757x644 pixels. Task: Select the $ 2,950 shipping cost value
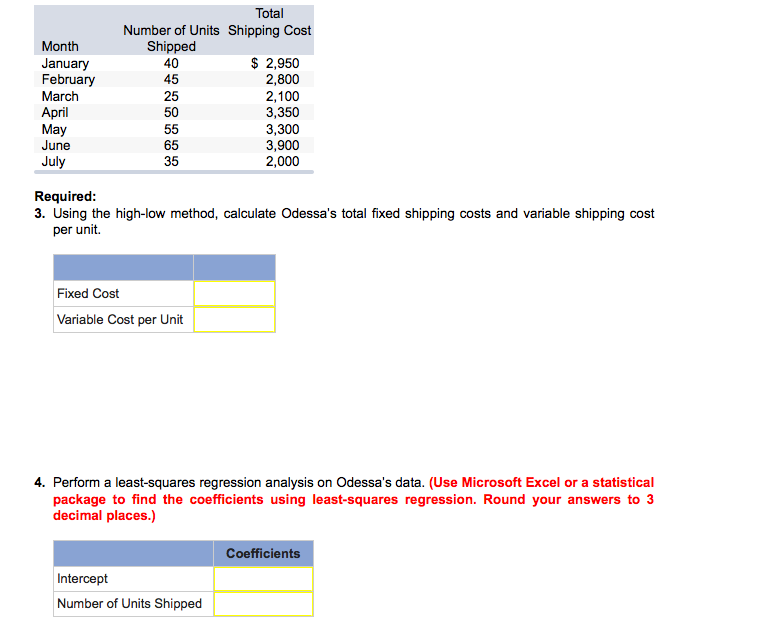tap(275, 63)
